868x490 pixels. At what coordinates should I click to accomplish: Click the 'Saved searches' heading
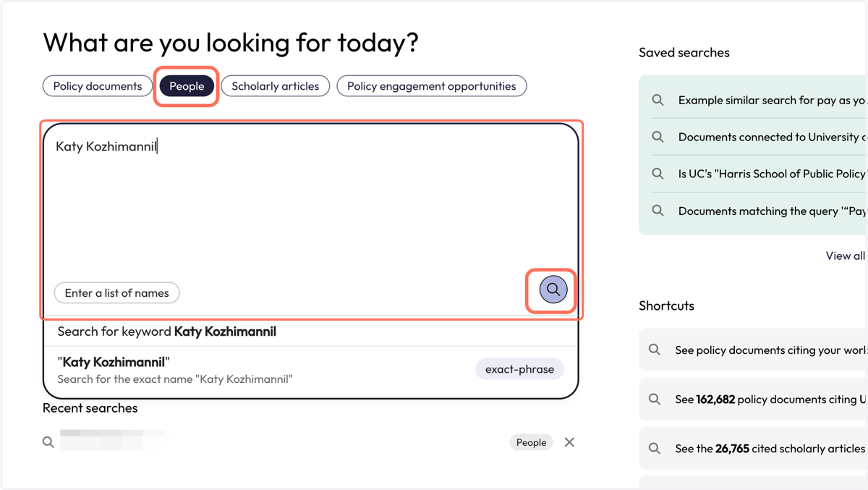click(x=684, y=53)
